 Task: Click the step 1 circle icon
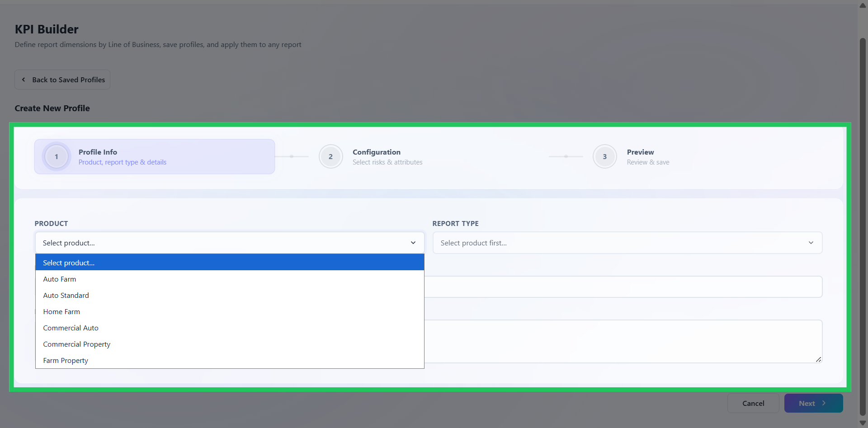[x=57, y=157]
